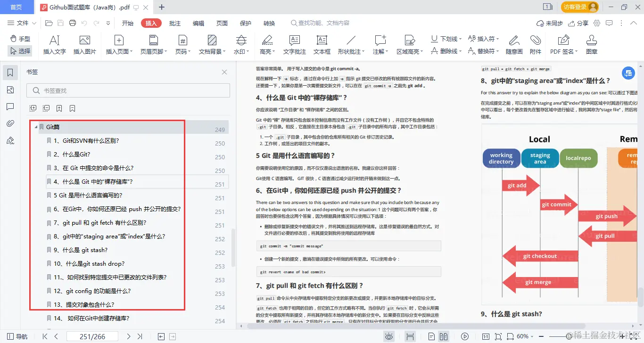The height and width of the screenshot is (343, 644).
Task: Add an attachment using the 附件 icon
Action: point(536,44)
